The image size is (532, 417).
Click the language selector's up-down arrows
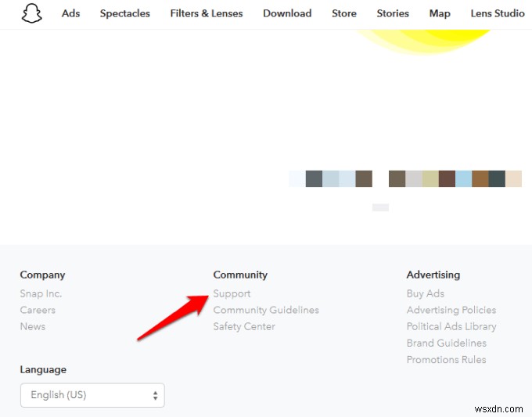(155, 395)
